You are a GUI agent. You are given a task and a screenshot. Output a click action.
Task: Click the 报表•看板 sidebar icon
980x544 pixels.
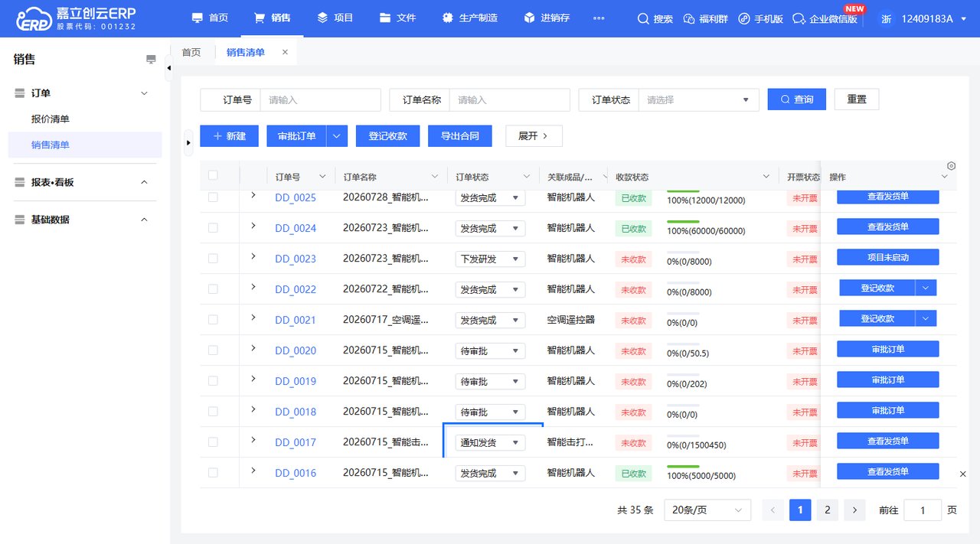(x=20, y=183)
